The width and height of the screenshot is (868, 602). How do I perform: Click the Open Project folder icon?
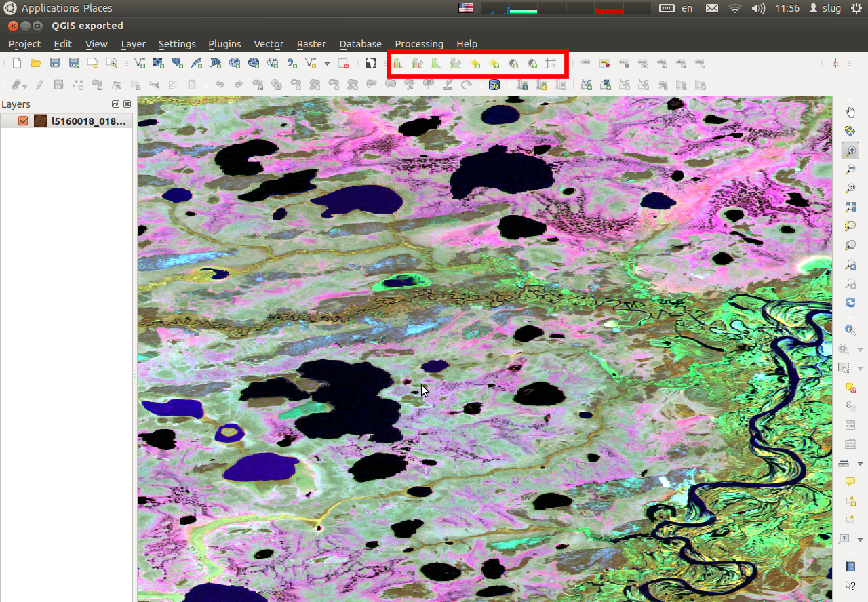[x=35, y=63]
